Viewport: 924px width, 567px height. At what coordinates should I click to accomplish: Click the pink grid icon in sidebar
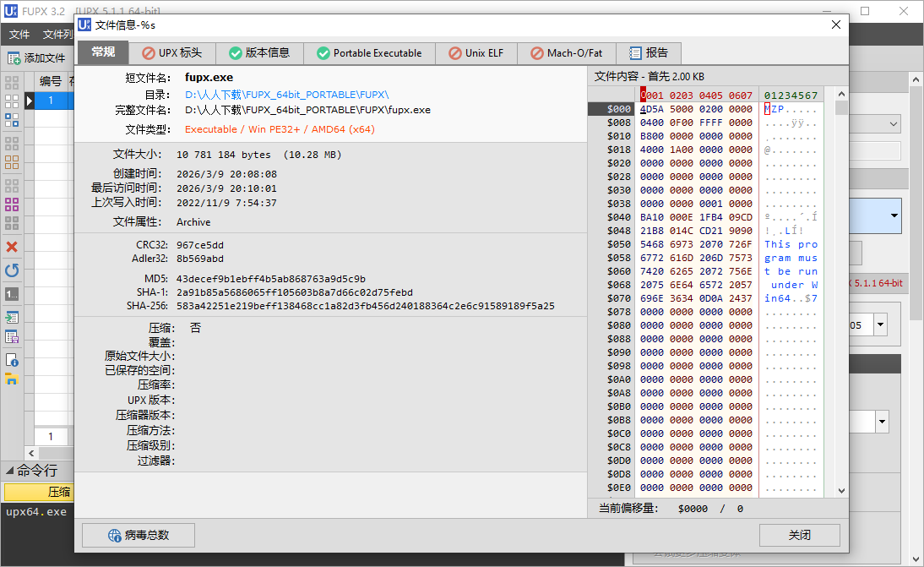(x=12, y=204)
